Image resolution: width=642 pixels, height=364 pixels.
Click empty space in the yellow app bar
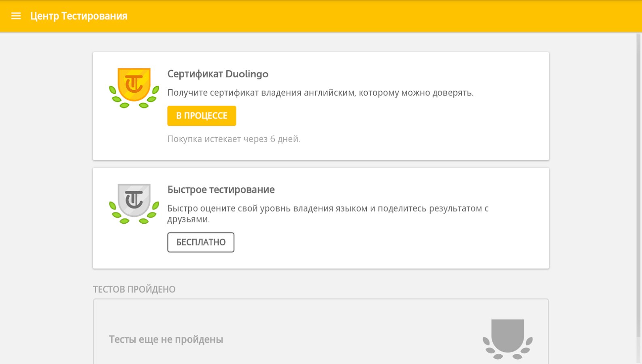[x=364, y=16]
